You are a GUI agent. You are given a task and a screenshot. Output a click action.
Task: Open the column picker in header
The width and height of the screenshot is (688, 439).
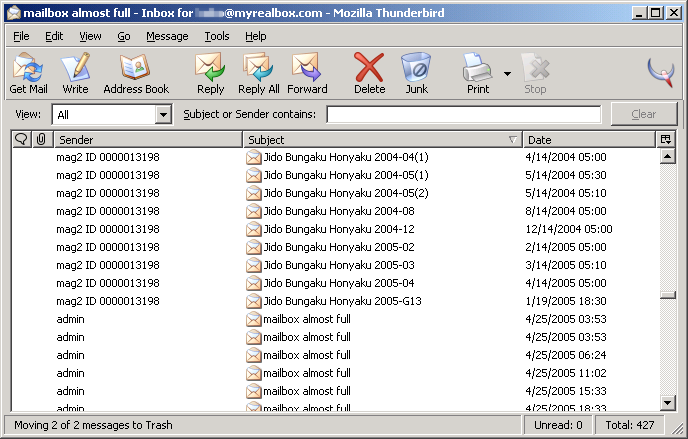pyautogui.click(x=666, y=140)
